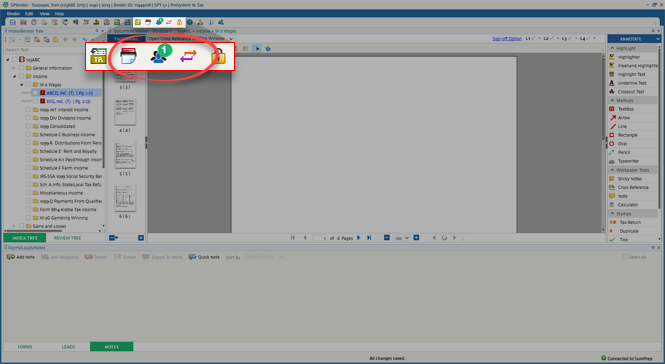Jump to last page in document viewer
The height and width of the screenshot is (364, 665).
point(369,238)
